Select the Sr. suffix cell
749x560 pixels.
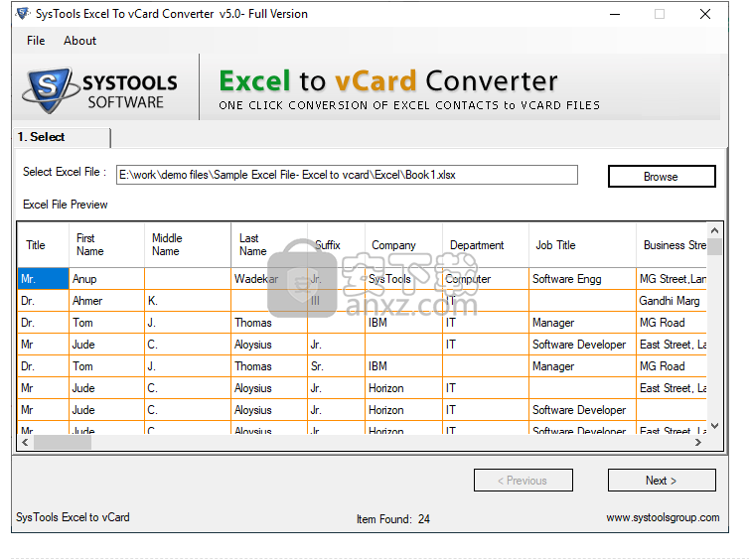(336, 366)
